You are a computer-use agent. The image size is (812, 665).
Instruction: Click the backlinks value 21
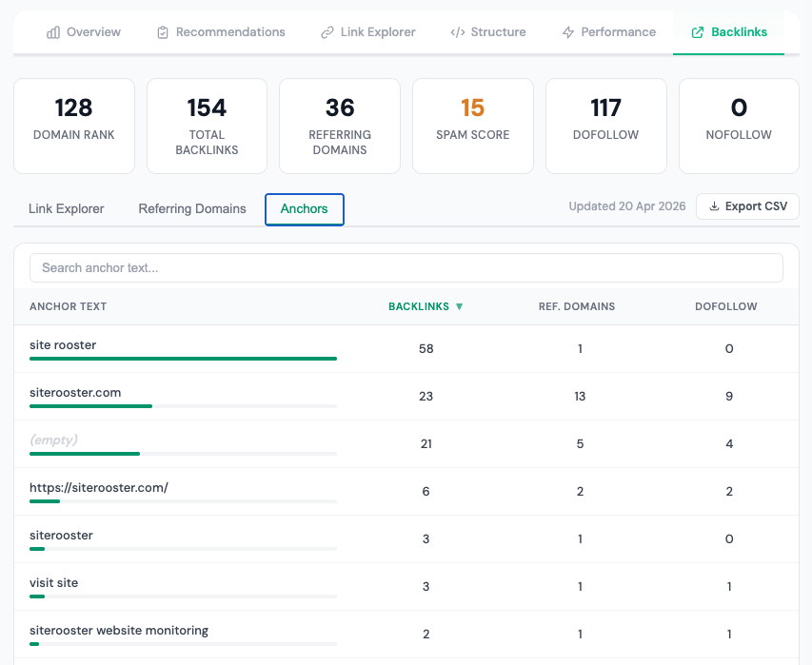coord(426,444)
